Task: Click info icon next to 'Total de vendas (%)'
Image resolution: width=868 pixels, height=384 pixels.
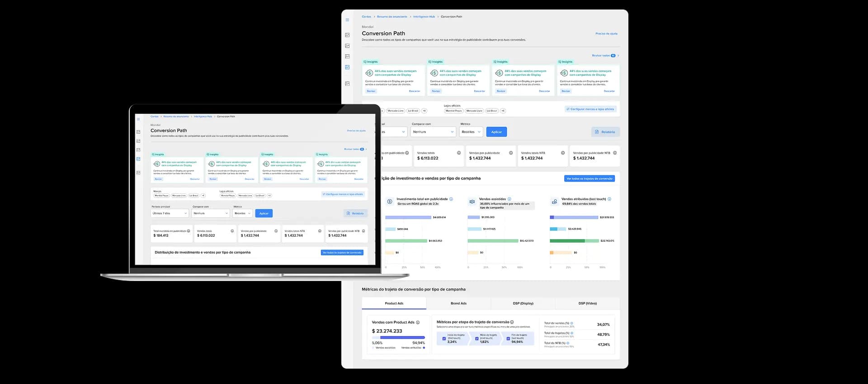Action: [x=572, y=323]
